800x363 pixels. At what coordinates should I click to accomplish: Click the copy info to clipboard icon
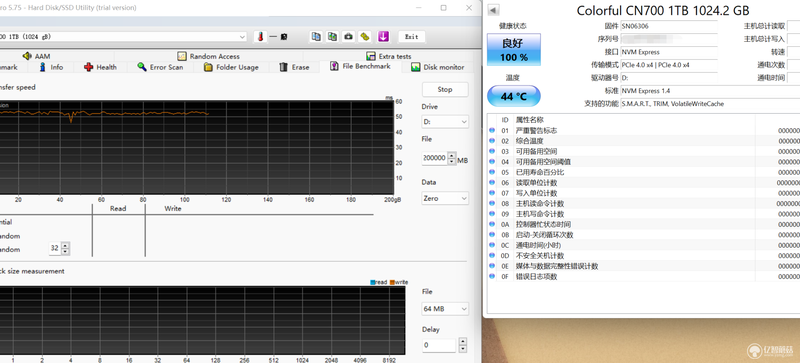[x=316, y=37]
